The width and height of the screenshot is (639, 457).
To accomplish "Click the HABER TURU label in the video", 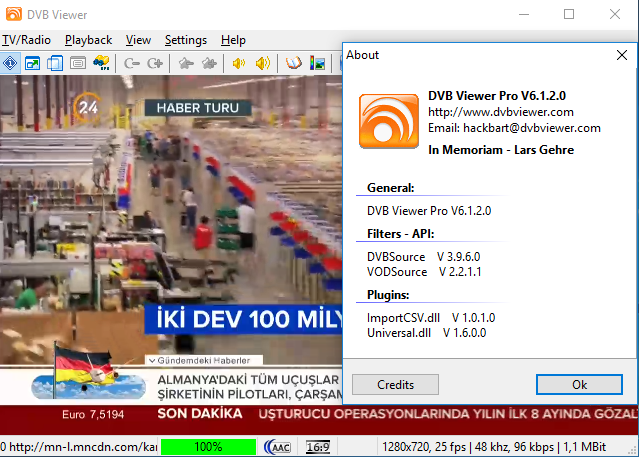I will point(198,108).
